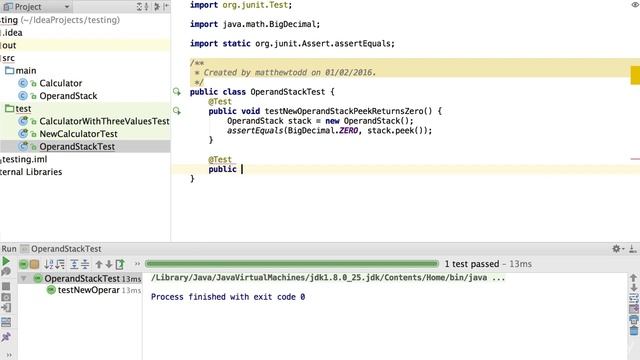Open NewCalculatorTest class
Screen dimensions: 640x360
[x=78, y=134]
